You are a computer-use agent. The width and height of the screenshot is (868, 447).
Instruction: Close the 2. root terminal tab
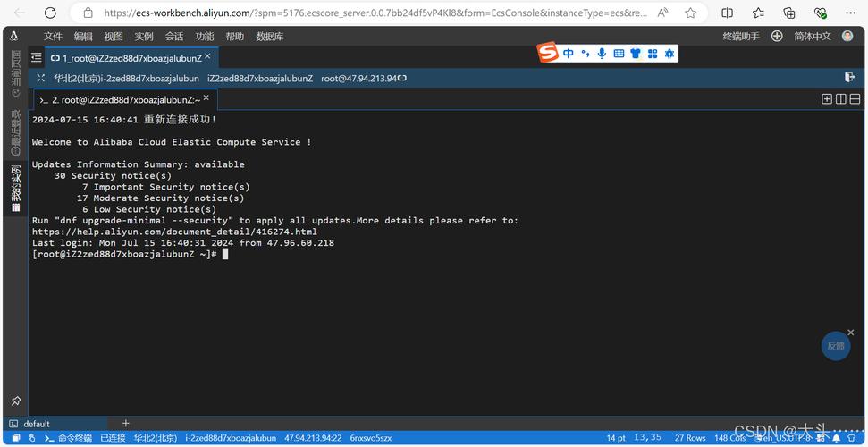coord(206,98)
